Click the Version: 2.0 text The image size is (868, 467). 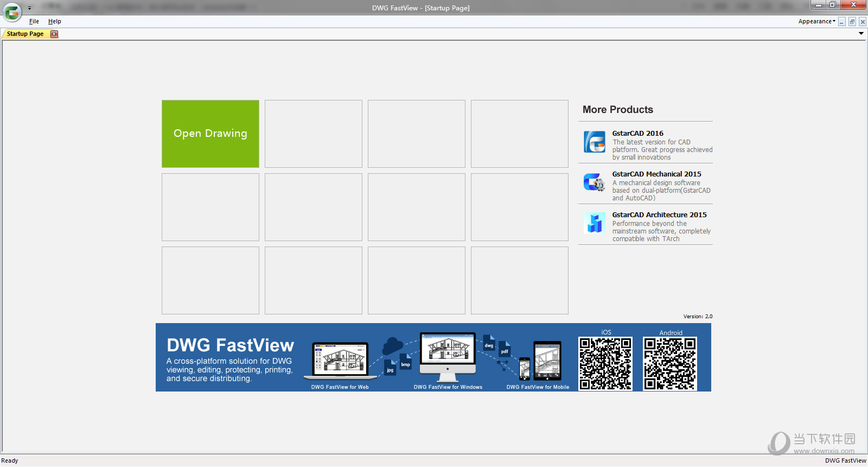(x=698, y=317)
